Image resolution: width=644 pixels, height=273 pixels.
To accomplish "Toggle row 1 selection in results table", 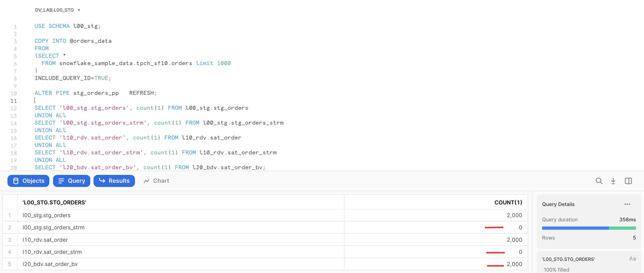I will click(10, 215).
